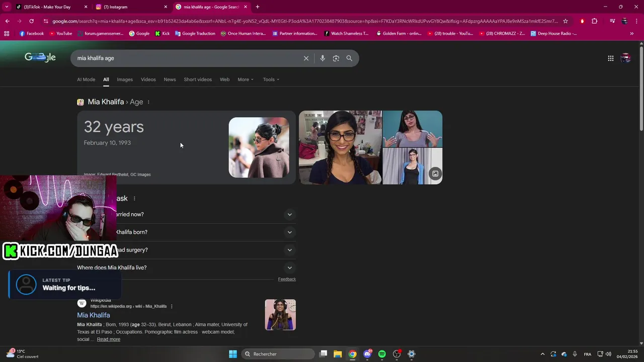Open Chrome tab search dropdown

[x=7, y=7]
